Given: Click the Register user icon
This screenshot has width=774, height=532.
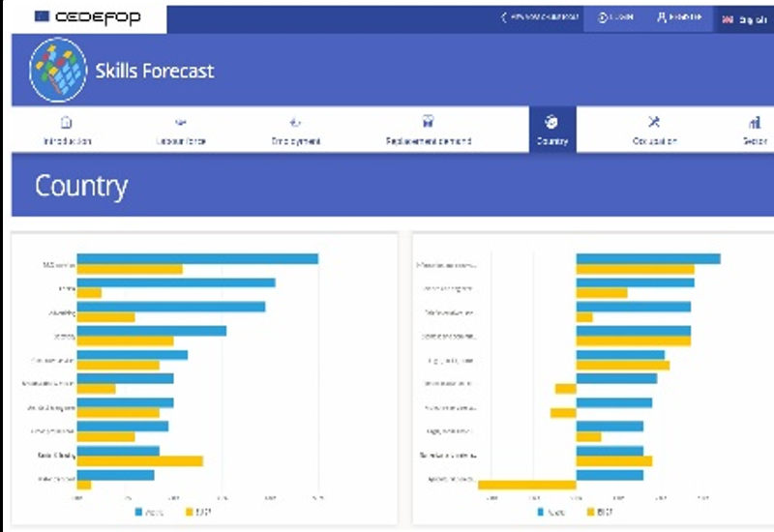Looking at the screenshot, I should tap(662, 17).
